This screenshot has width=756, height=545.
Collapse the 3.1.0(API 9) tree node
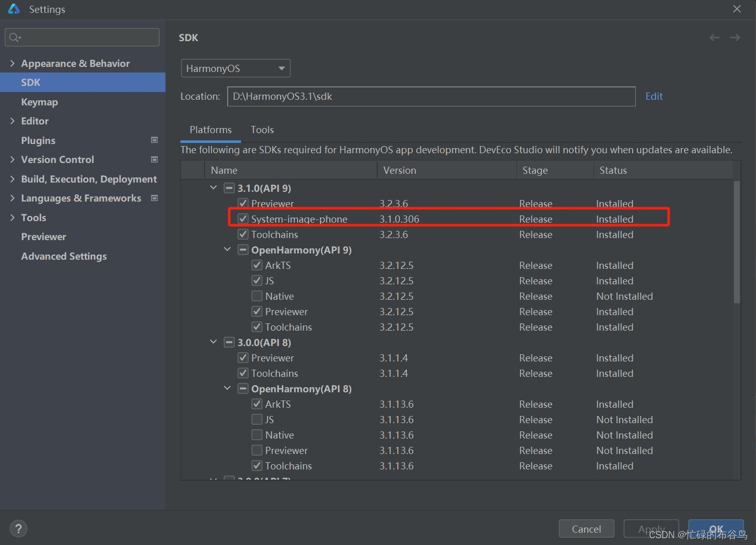[213, 188]
